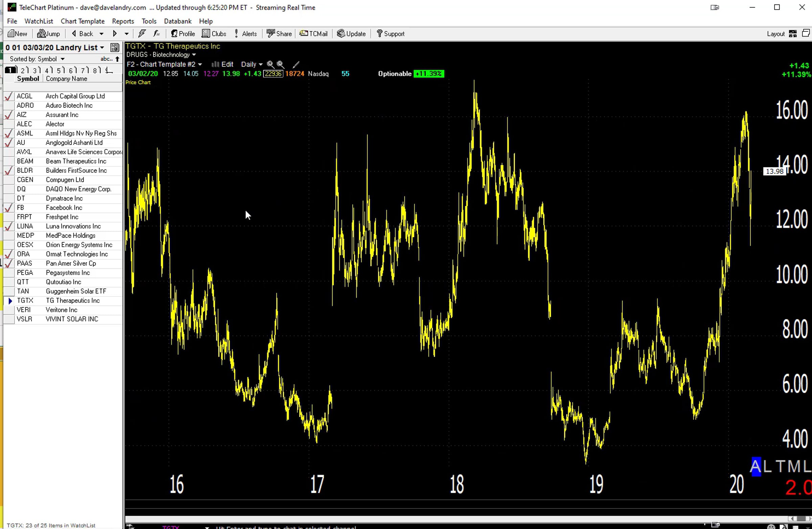Open the Chart Template #2 dropdown
Image resolution: width=812 pixels, height=529 pixels.
(200, 65)
